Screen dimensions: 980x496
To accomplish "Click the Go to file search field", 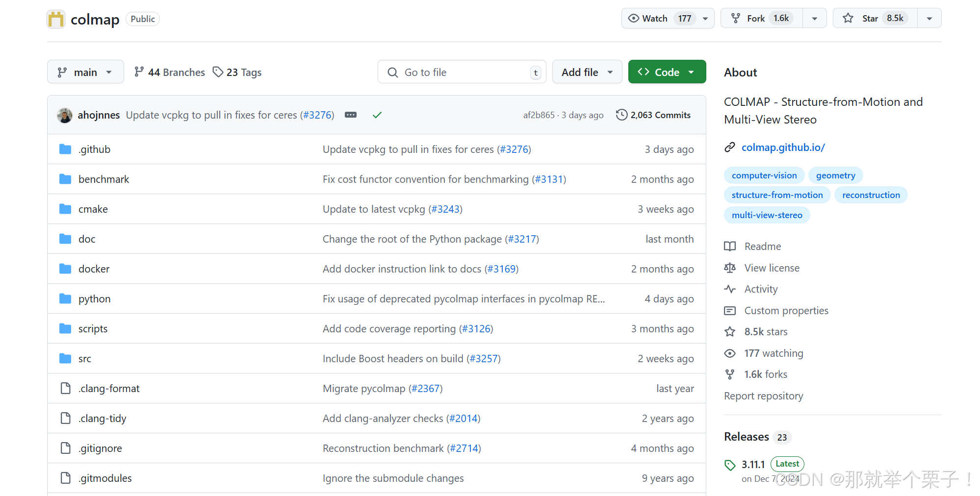I will point(462,72).
